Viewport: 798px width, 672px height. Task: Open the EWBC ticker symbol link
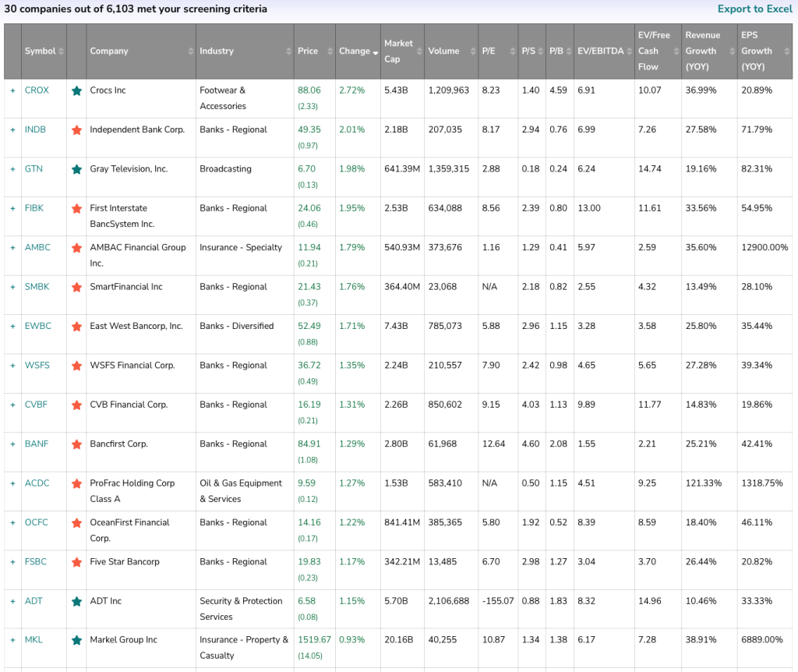38,326
